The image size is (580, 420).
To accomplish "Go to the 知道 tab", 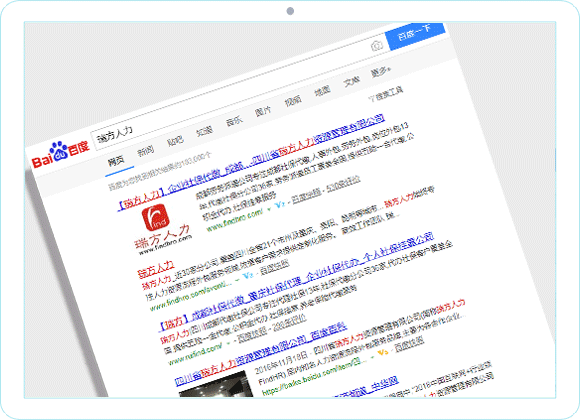I will click(204, 130).
